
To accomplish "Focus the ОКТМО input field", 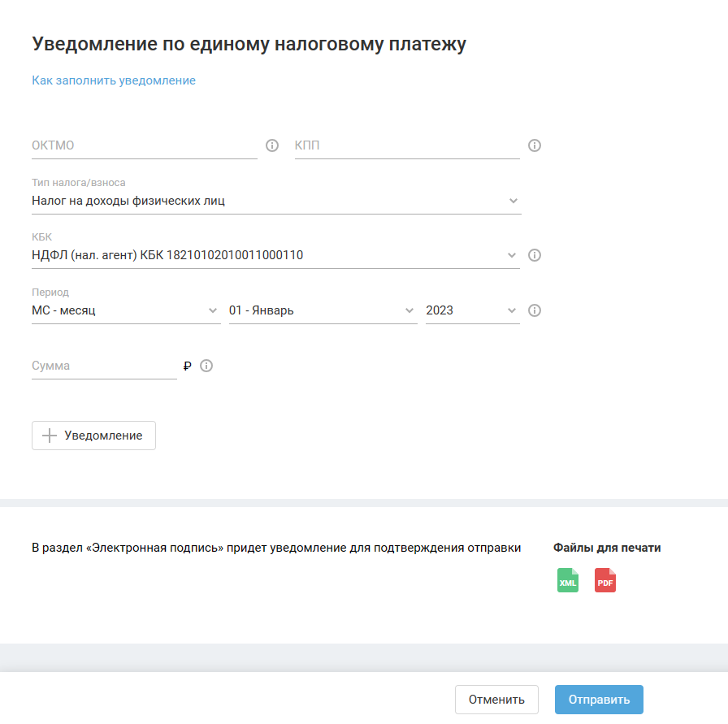I will click(x=144, y=146).
